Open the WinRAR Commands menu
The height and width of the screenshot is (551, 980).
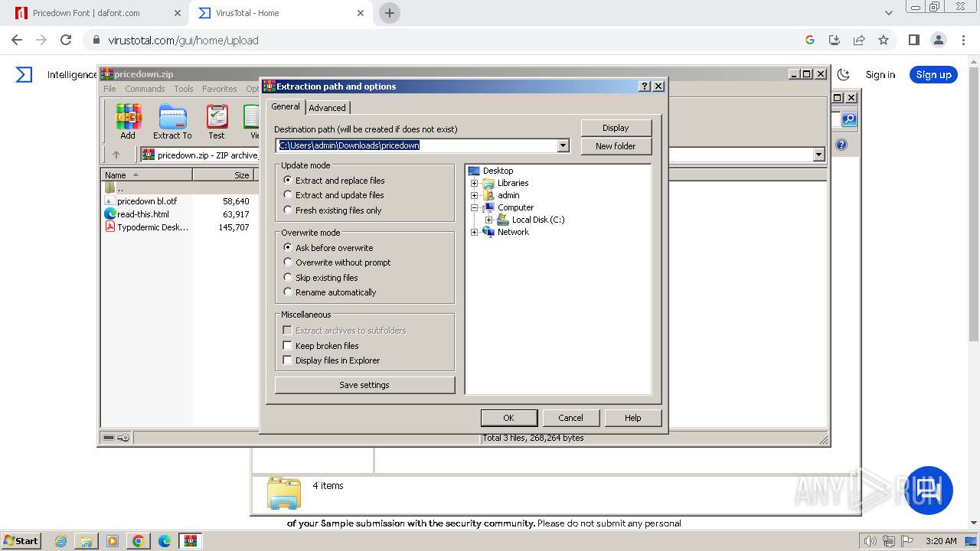tap(145, 89)
